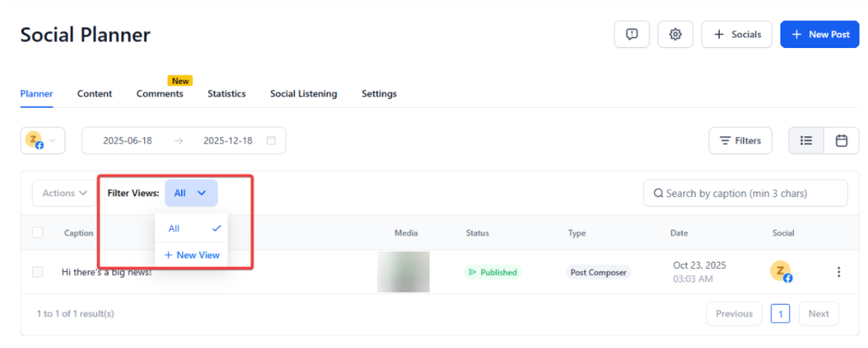Switch to calendar view icon
The height and width of the screenshot is (348, 868).
click(841, 141)
